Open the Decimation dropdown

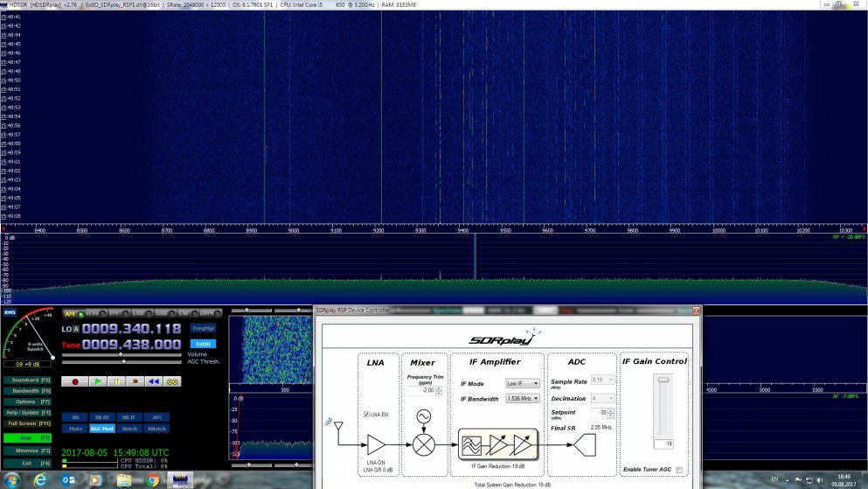click(x=603, y=398)
